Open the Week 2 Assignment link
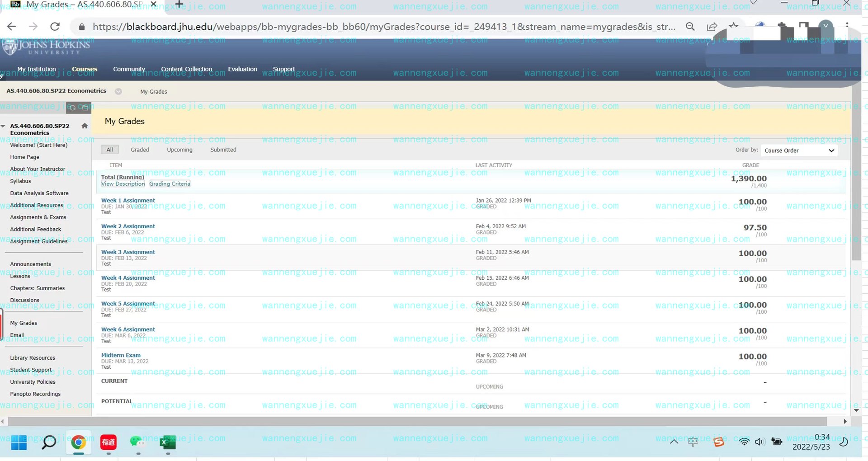The width and height of the screenshot is (868, 461). 128,226
